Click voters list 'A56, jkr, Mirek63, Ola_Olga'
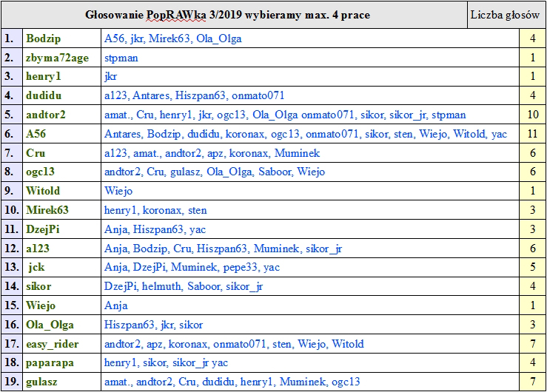This screenshot has width=547, height=392. (x=172, y=38)
